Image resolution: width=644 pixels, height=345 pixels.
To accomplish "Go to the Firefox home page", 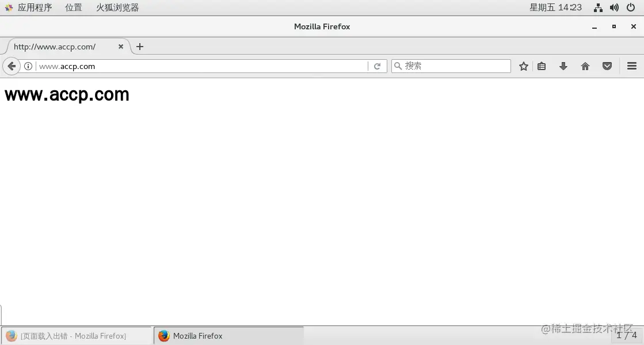I will (x=585, y=66).
